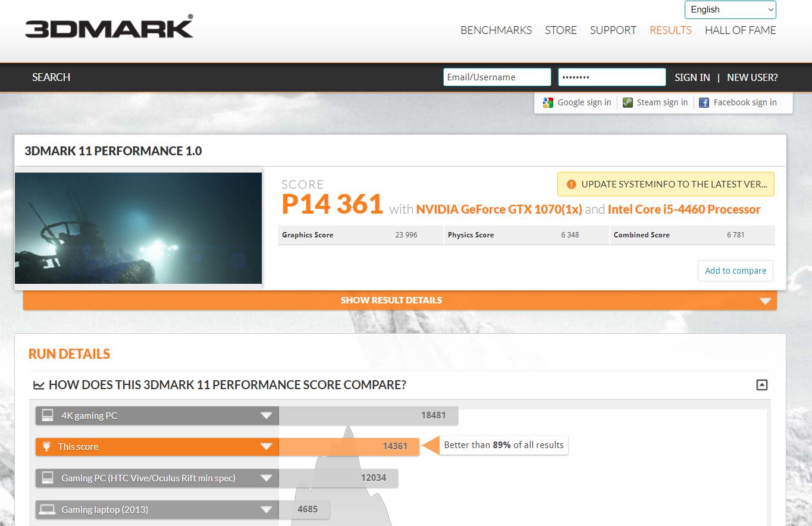
Task: Click the Physics Score value 6 348
Action: (x=570, y=235)
